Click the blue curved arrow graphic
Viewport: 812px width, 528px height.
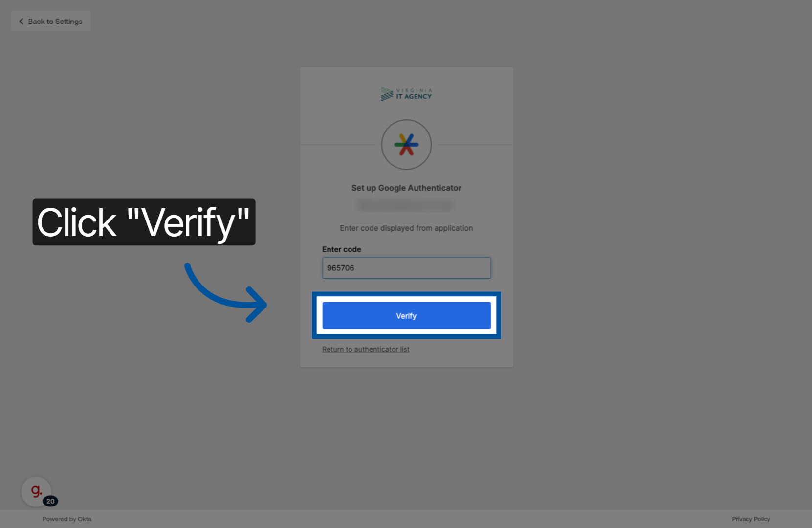[226, 293]
